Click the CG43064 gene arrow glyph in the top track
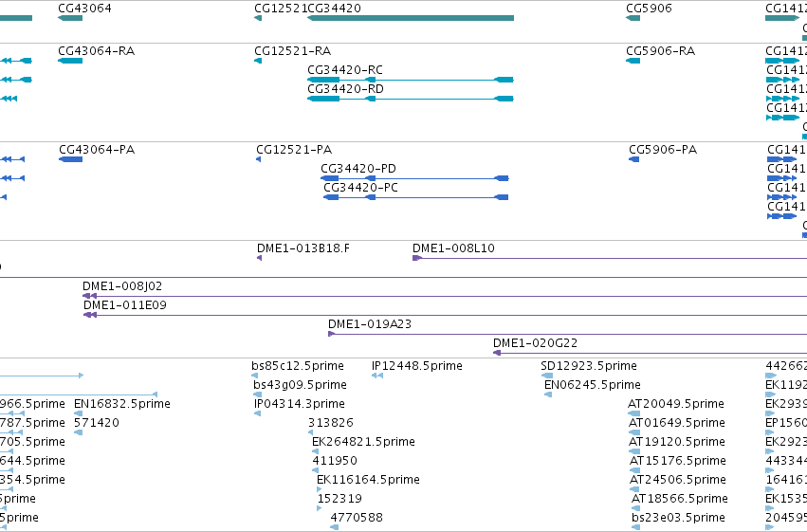The image size is (807, 532). pyautogui.click(x=70, y=18)
